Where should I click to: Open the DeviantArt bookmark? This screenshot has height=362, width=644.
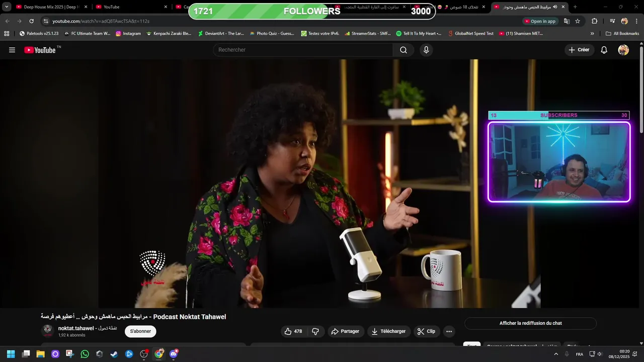[x=220, y=34]
